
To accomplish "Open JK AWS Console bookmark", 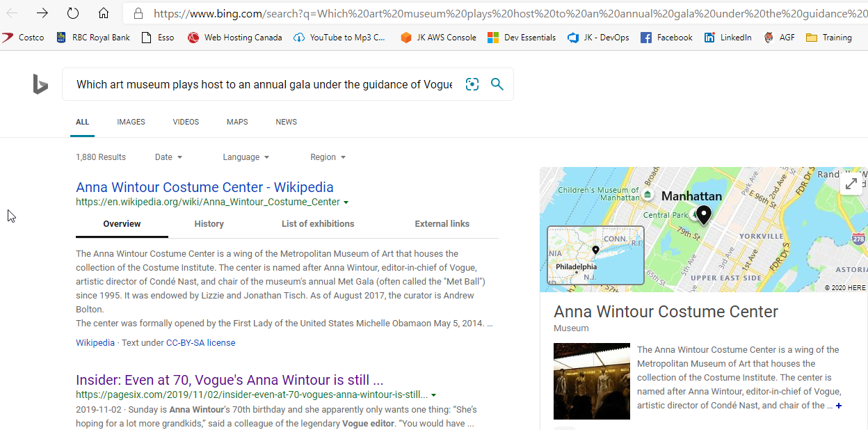I will [438, 38].
